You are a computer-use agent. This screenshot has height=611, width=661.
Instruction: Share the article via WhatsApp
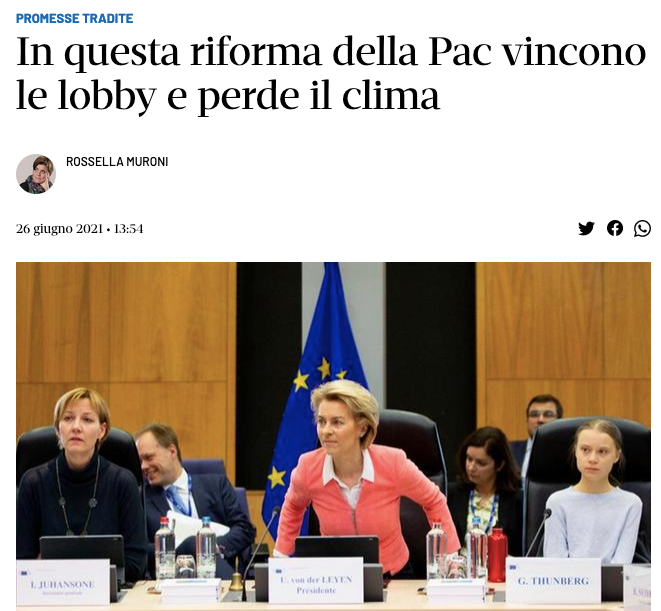tap(642, 229)
